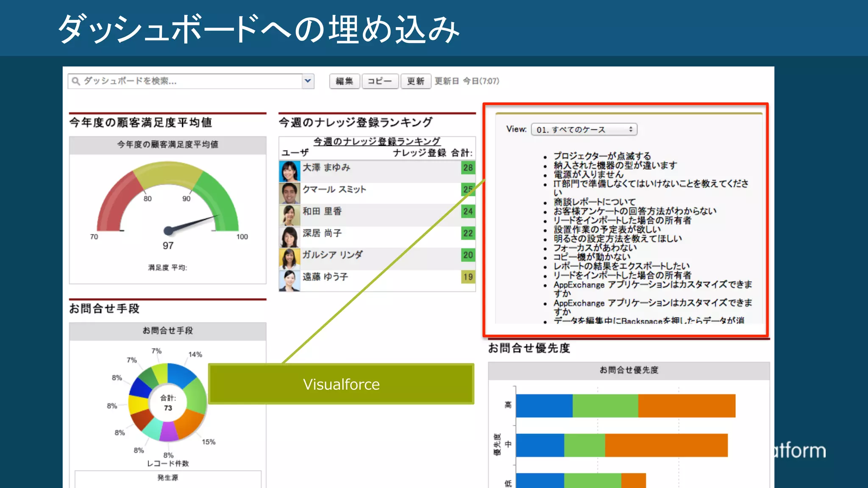
Task: Click 大澤 まゆみ's profile photo
Action: [x=289, y=171]
